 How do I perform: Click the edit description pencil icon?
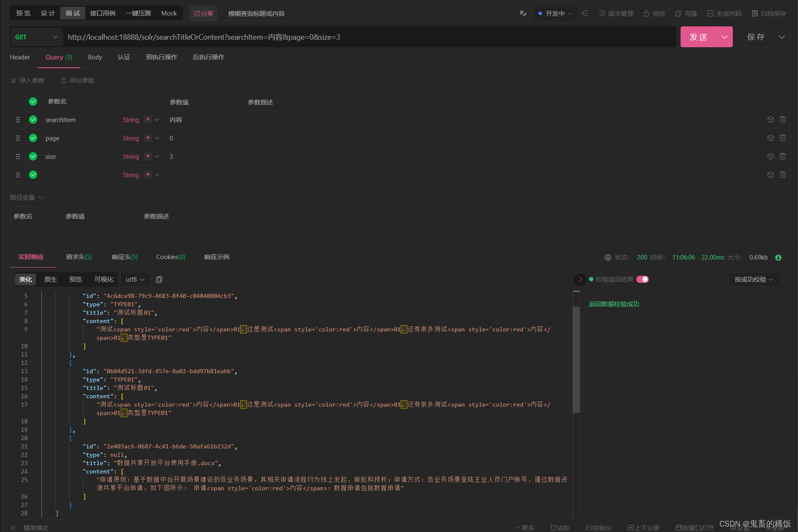click(x=523, y=13)
